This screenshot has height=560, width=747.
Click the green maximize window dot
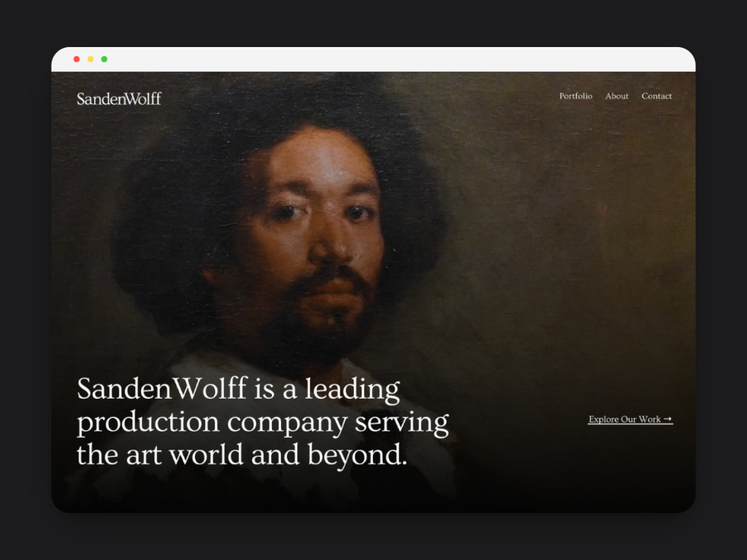(x=105, y=59)
